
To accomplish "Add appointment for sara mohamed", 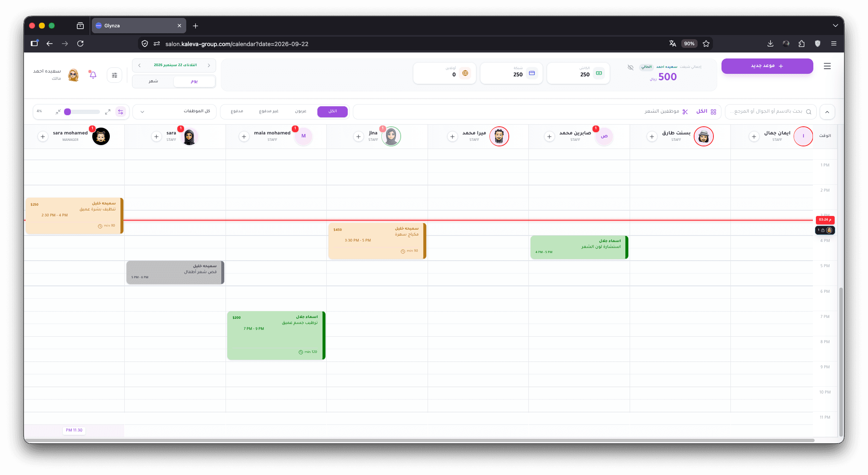I will [x=43, y=137].
